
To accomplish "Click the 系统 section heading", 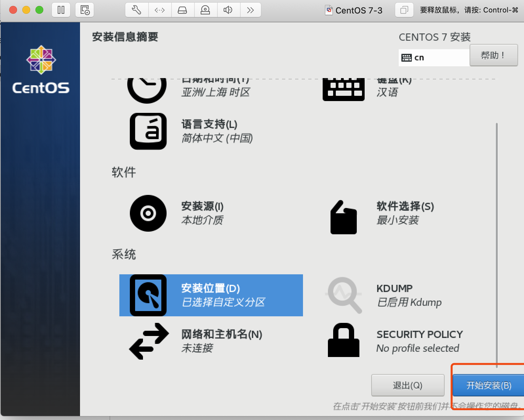I will (x=124, y=254).
